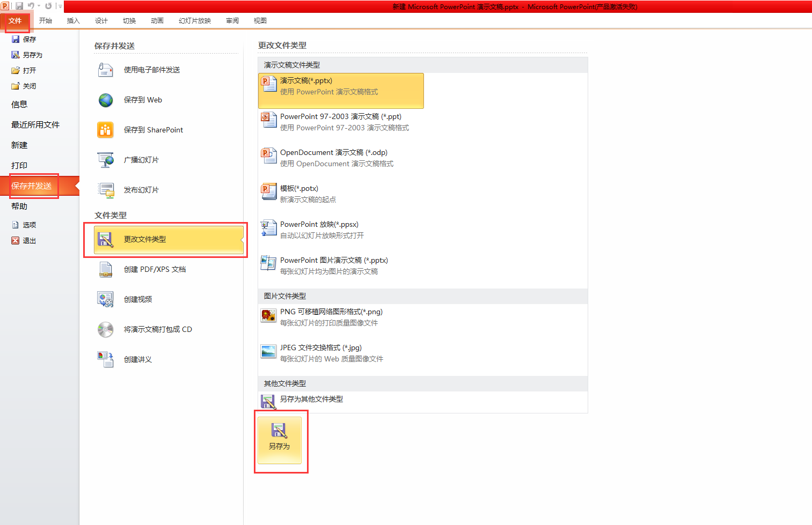This screenshot has width=812, height=525.
Task: Click the 将演示文稿打包成 CD disc icon
Action: [x=106, y=329]
